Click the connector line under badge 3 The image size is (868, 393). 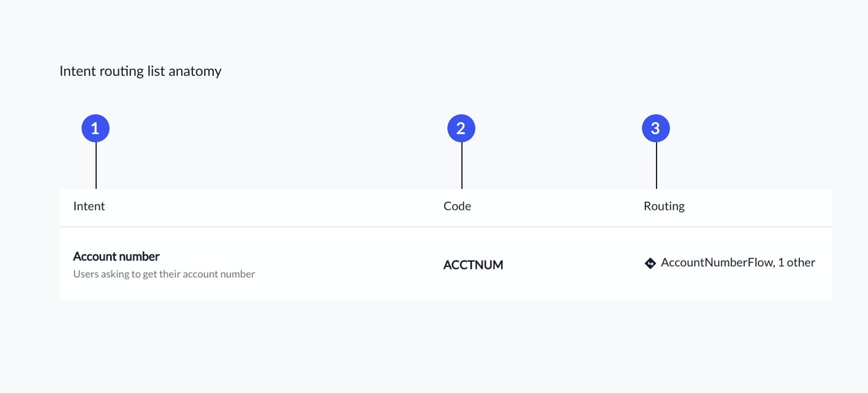pos(656,166)
